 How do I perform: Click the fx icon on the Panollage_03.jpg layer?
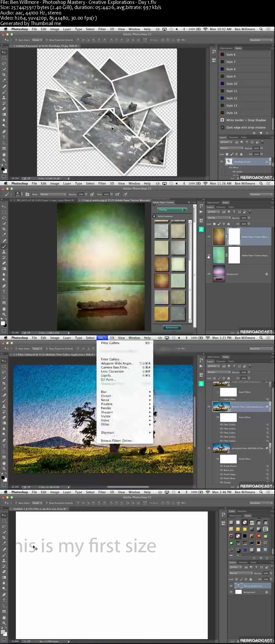(267, 162)
